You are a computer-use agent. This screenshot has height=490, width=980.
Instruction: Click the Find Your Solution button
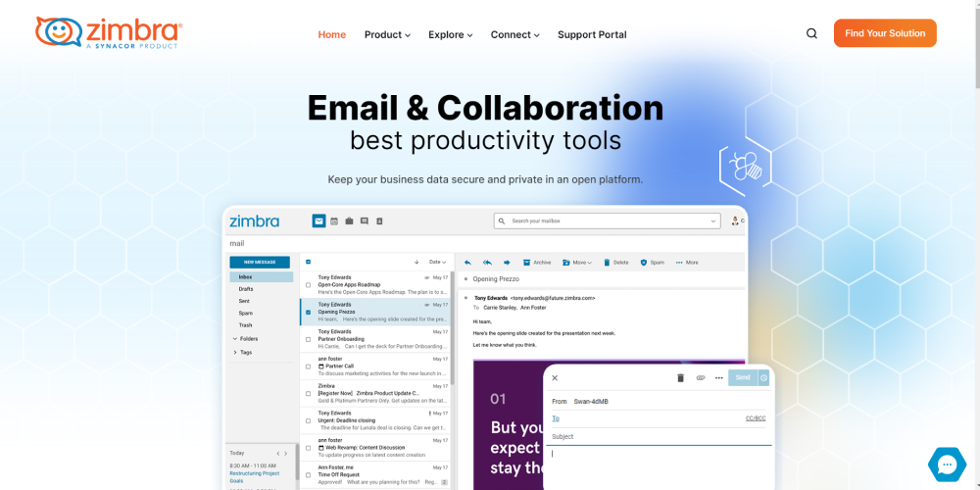point(885,33)
